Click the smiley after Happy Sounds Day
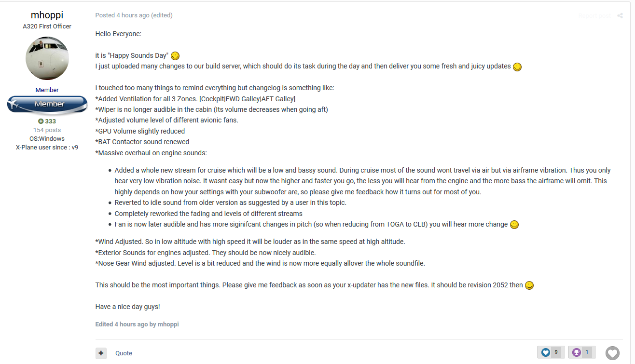 coord(175,56)
